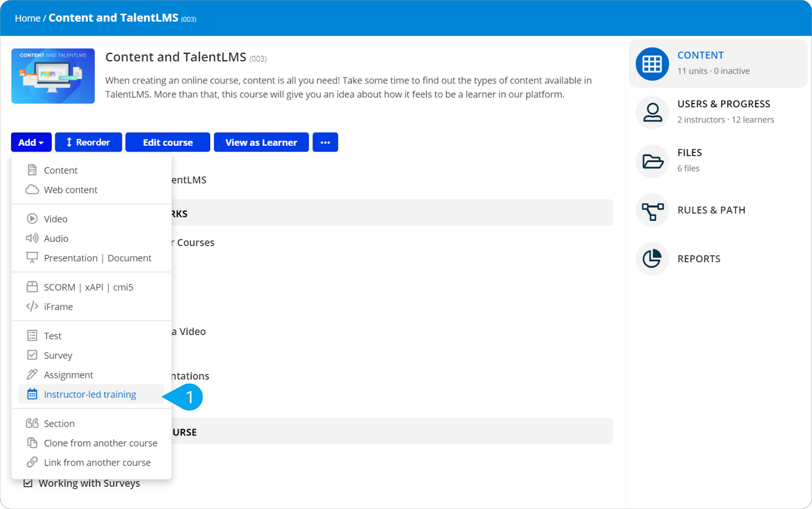Select Clone from another course
The width and height of the screenshot is (812, 509).
pos(91,443)
